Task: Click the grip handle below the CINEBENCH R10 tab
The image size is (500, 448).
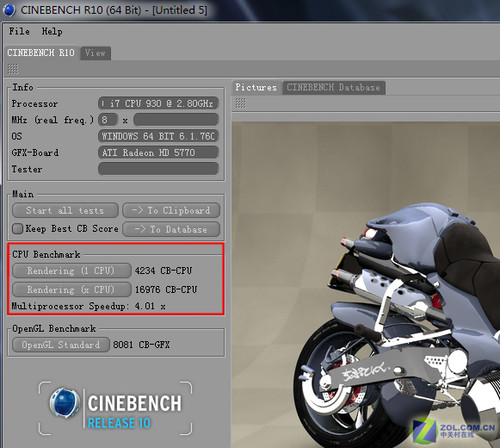Action: coord(13,69)
